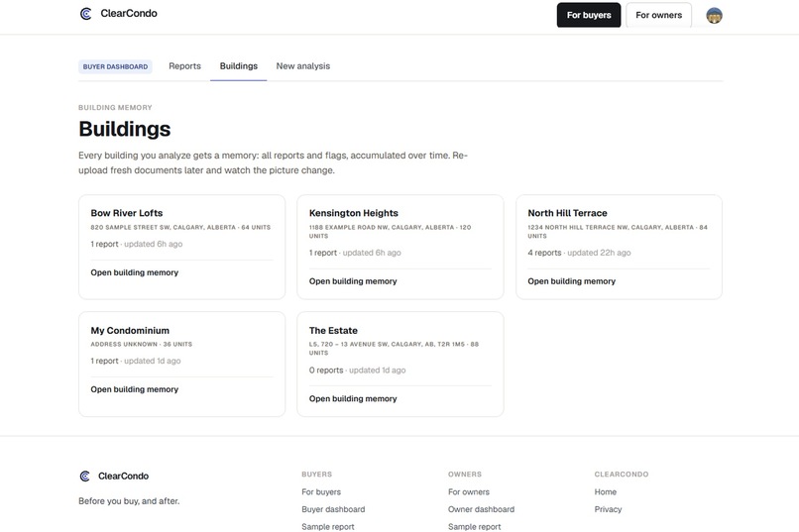Click the '4 reports · updated 22h ago' text
799x532 pixels.
click(579, 253)
